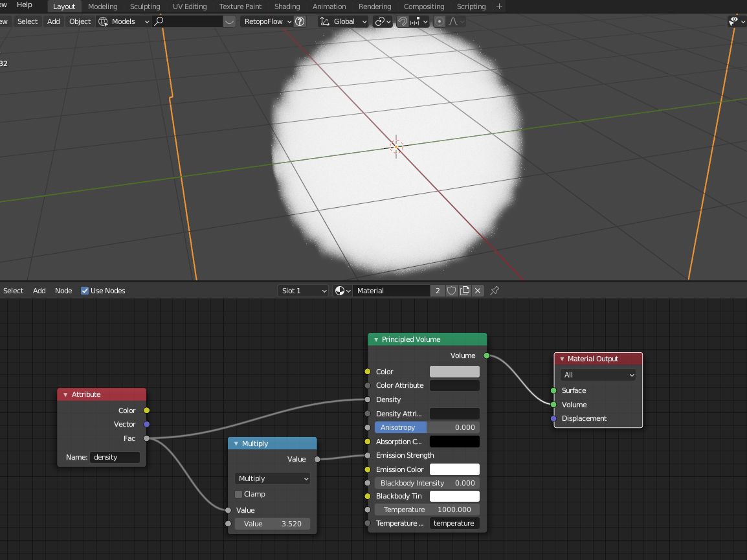Screen dimensions: 747x560
Task: Open proportional editing falloff dropdown
Action: [456, 21]
